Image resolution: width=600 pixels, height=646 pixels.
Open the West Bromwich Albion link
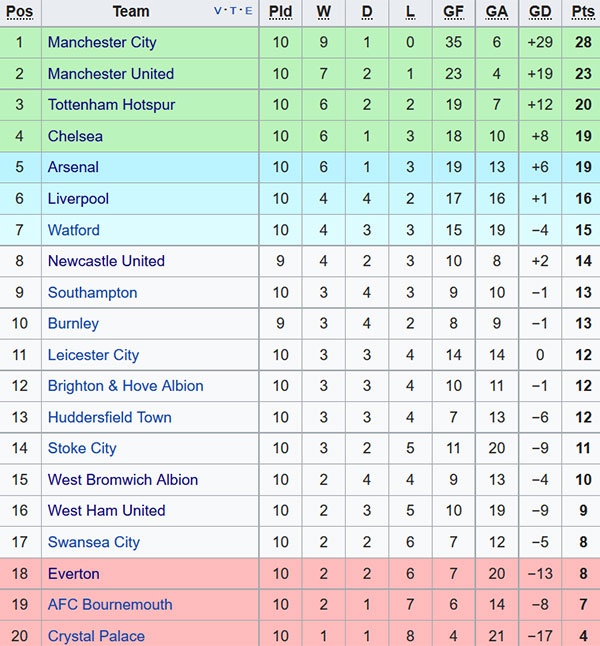click(x=123, y=480)
